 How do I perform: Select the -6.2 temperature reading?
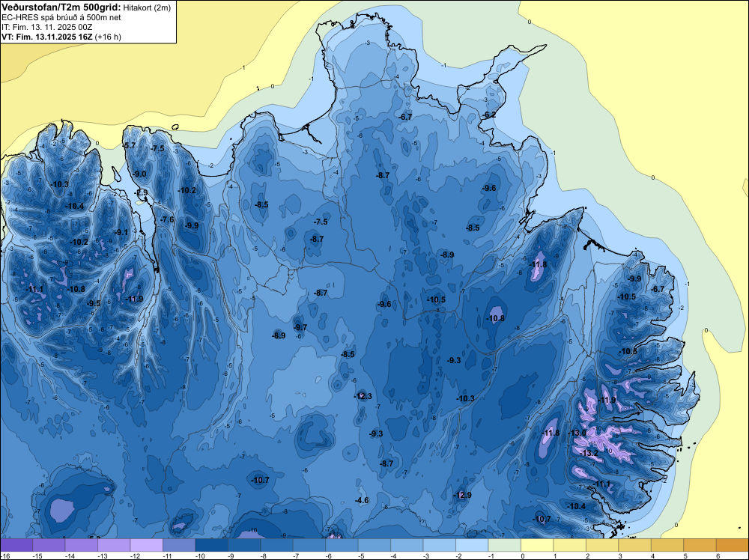click(488, 115)
